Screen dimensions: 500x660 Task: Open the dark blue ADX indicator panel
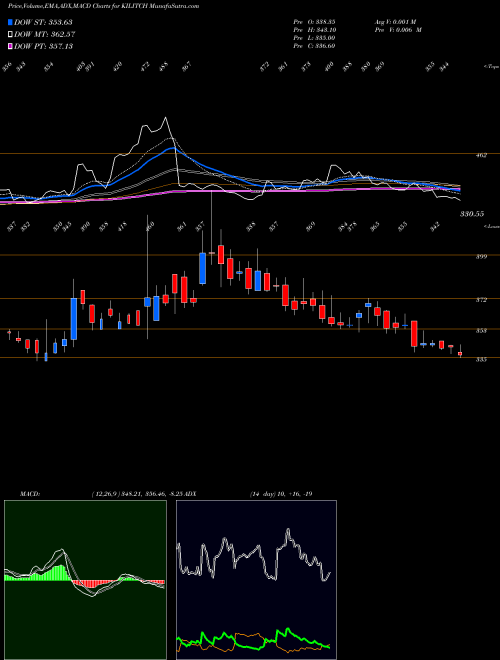[256, 580]
